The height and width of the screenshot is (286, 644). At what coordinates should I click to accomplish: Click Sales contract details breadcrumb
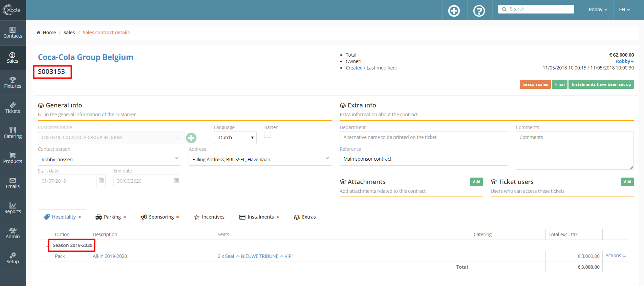click(x=106, y=33)
